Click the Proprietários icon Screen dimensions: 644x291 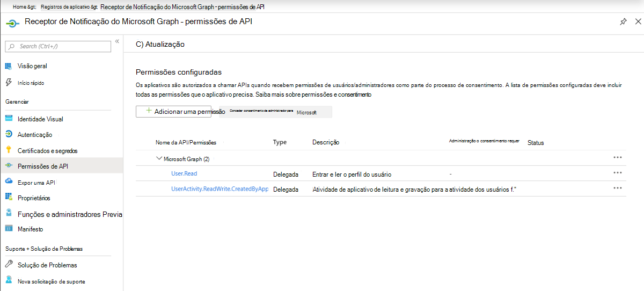click(x=9, y=198)
